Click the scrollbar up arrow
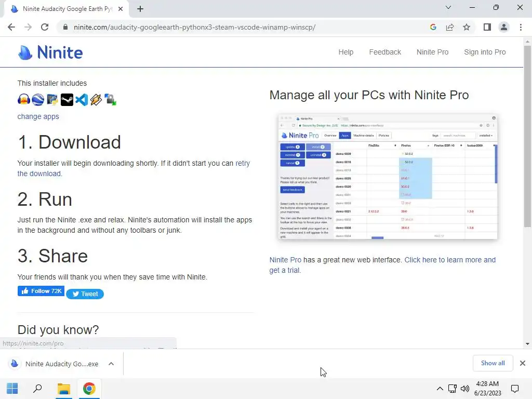Viewport: 532px width, 399px height. (x=527, y=42)
